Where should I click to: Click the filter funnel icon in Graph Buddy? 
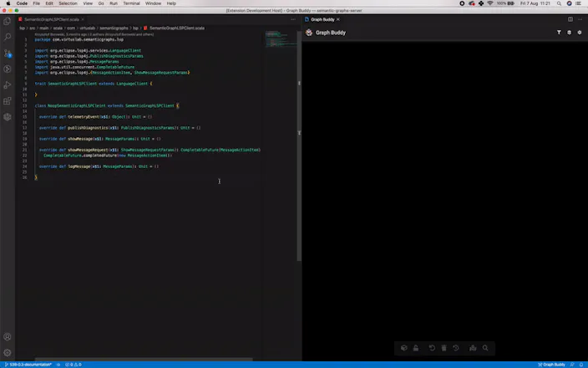559,33
